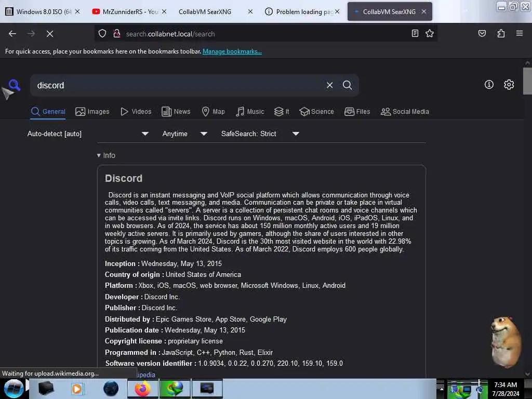Open SearXNG preferences gear
This screenshot has height=399, width=532.
(x=509, y=85)
